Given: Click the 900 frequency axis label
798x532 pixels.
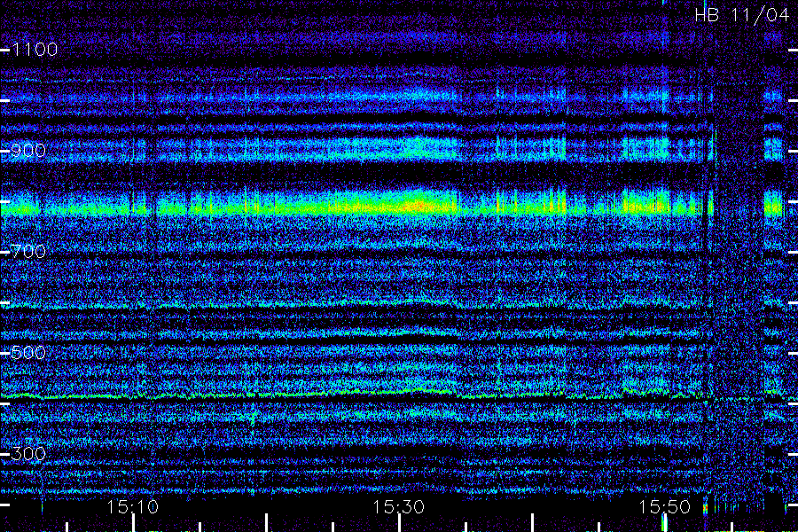Looking at the screenshot, I should coord(28,150).
